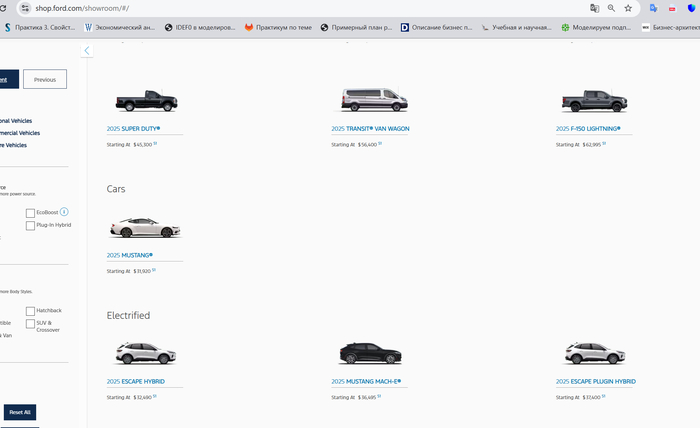Open the red extension icon in toolbar

click(672, 8)
